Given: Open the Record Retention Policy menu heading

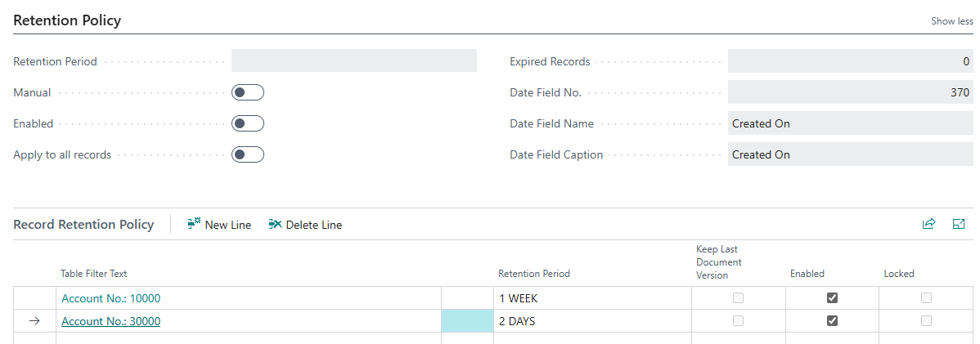Looking at the screenshot, I should [83, 225].
